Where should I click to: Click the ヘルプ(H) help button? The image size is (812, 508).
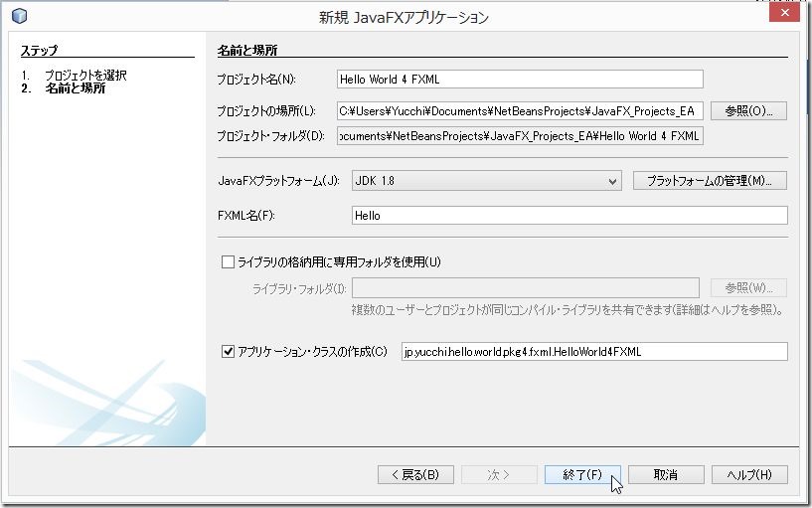[x=749, y=474]
